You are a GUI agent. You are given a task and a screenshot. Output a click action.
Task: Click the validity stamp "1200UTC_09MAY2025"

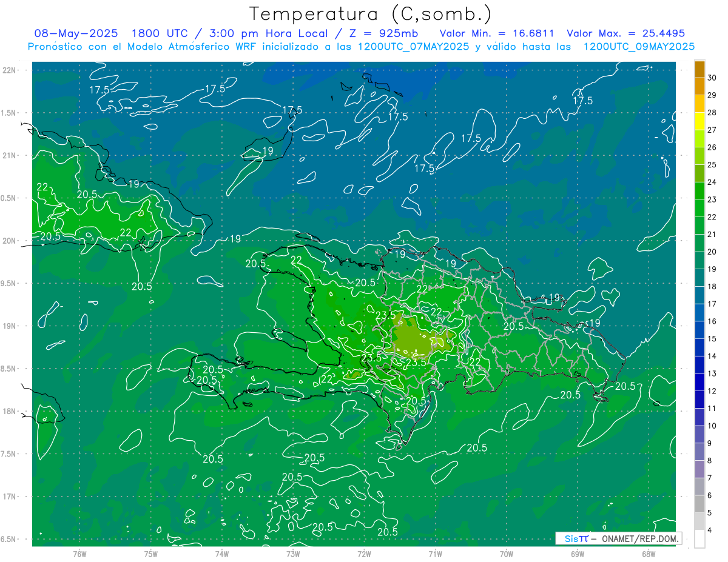coord(639,47)
